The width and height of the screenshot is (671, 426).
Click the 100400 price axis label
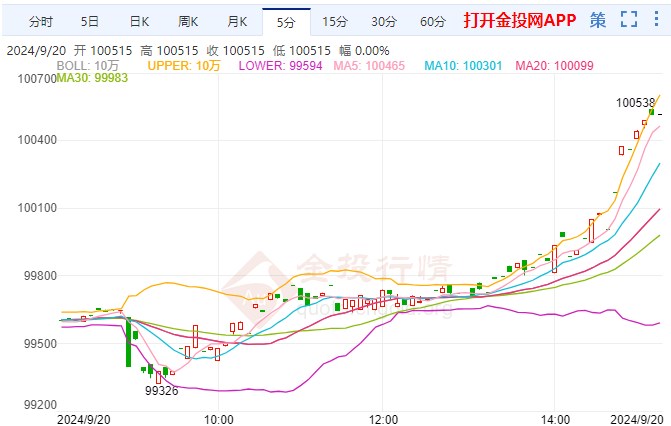click(x=37, y=140)
